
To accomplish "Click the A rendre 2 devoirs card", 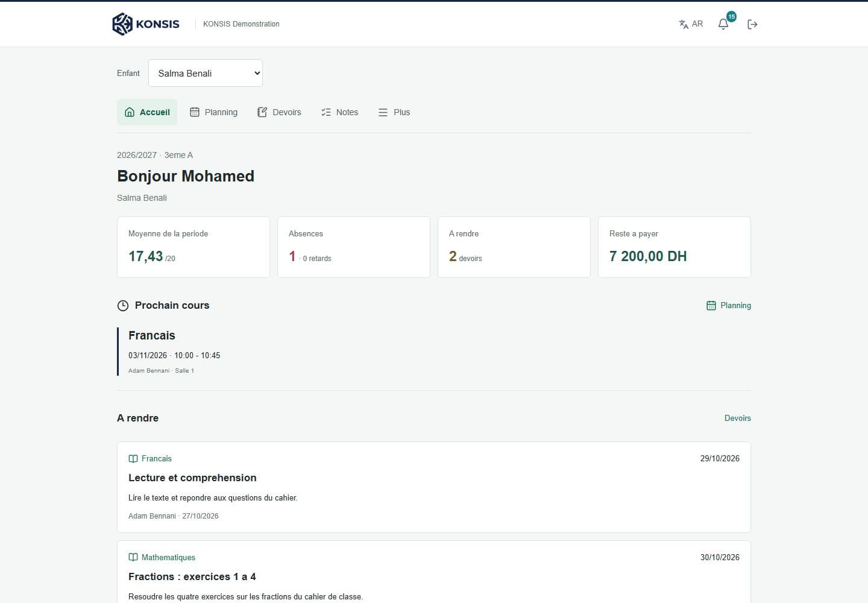I will pyautogui.click(x=514, y=247).
